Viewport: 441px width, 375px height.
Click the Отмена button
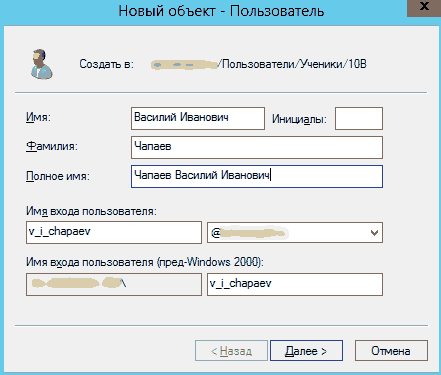[391, 351]
